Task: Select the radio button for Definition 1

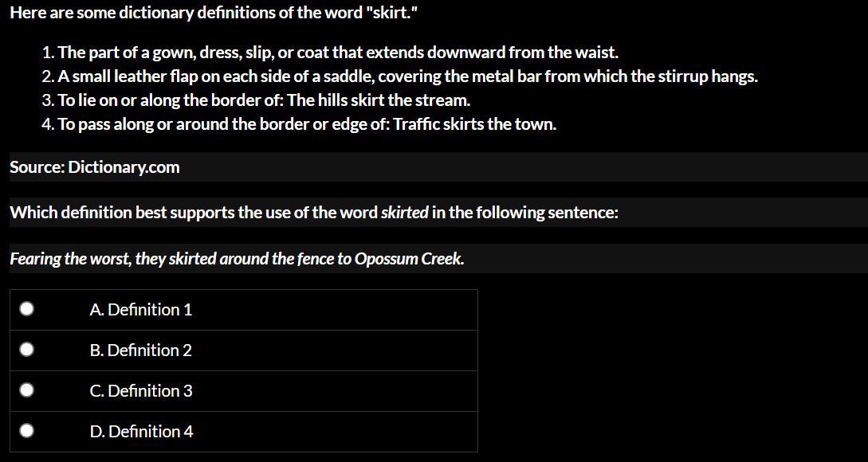Action: tap(27, 309)
